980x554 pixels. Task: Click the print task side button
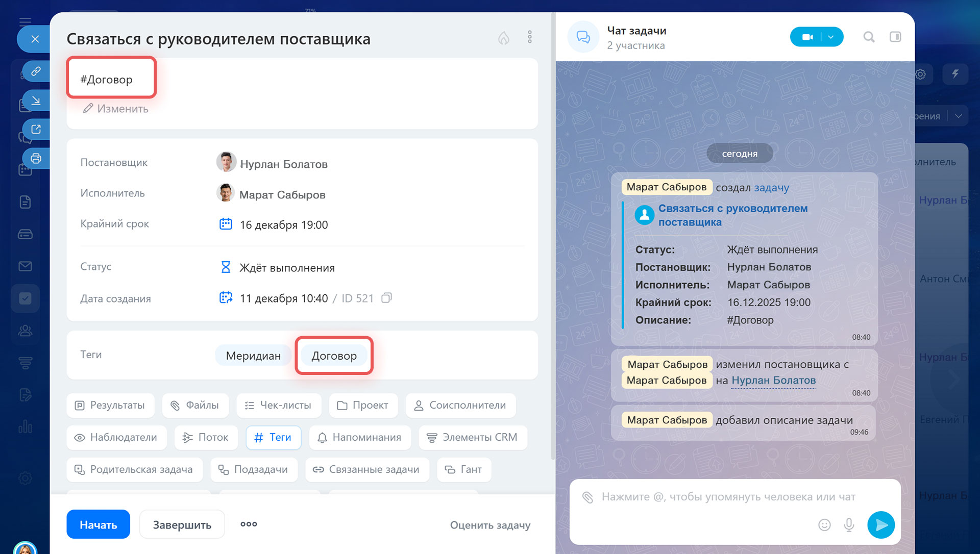point(36,158)
